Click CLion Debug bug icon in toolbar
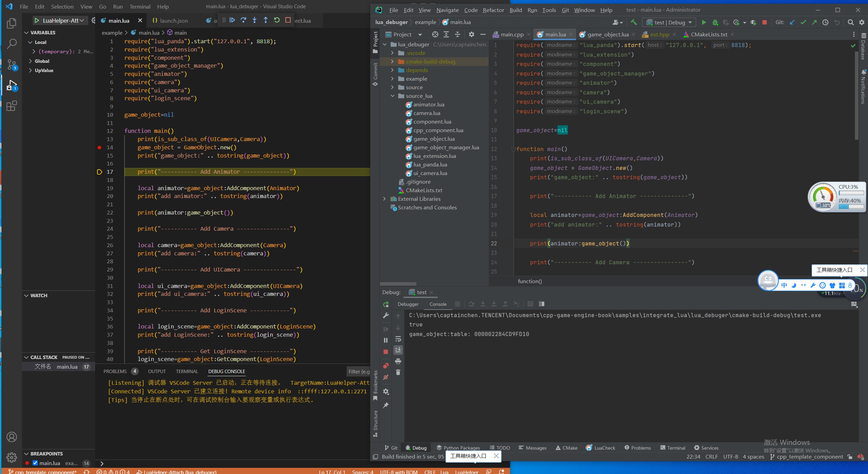 point(715,22)
